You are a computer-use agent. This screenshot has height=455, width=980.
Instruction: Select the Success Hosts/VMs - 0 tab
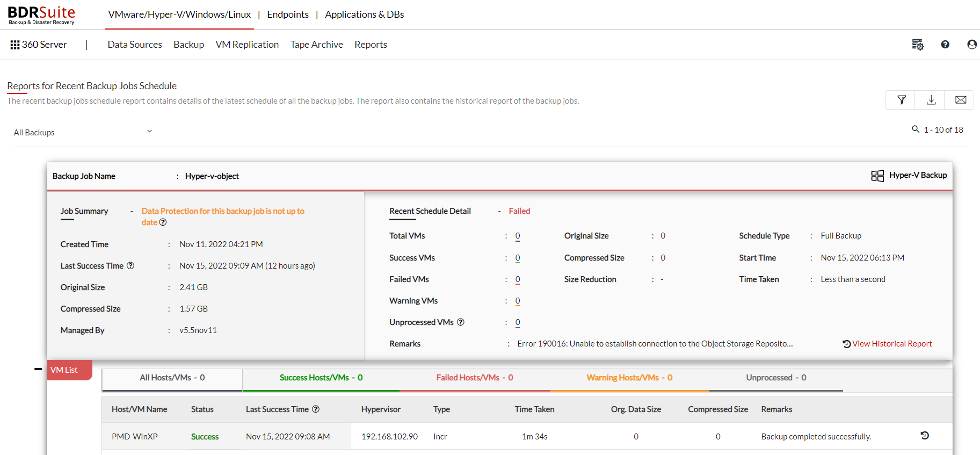[321, 378]
